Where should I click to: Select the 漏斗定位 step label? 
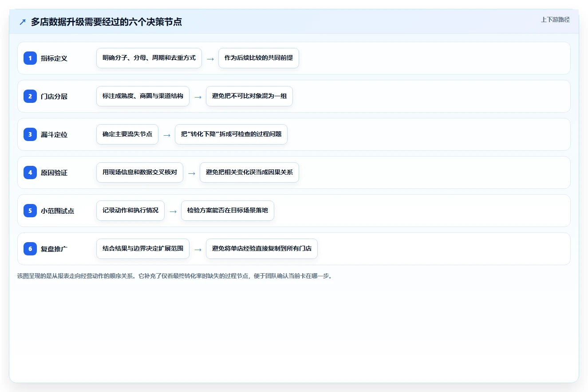pos(54,134)
